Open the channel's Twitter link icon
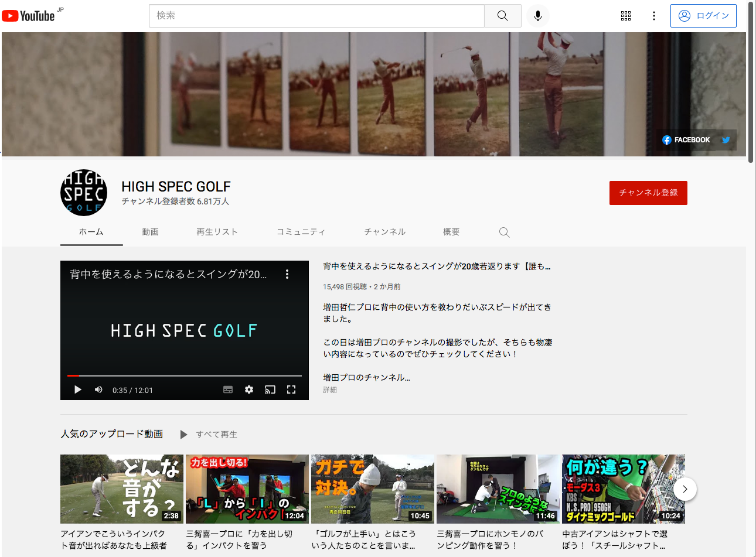This screenshot has width=756, height=557. (726, 140)
